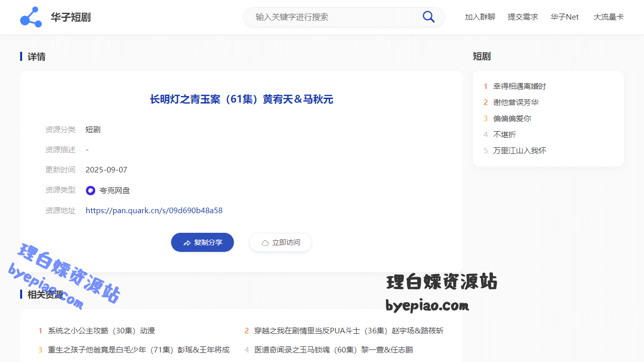The image size is (644, 362).
Task: Open sidebar item 万里江山入我怀
Action: [520, 151]
